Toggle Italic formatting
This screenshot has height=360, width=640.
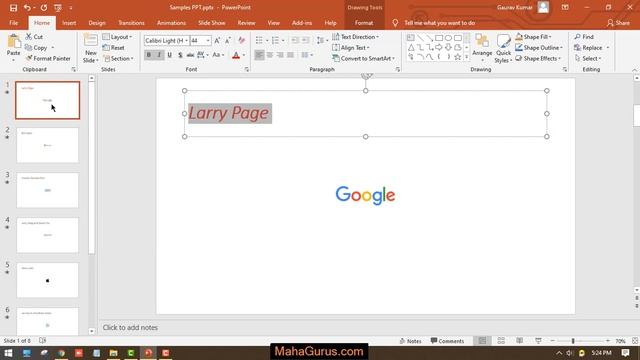159,55
